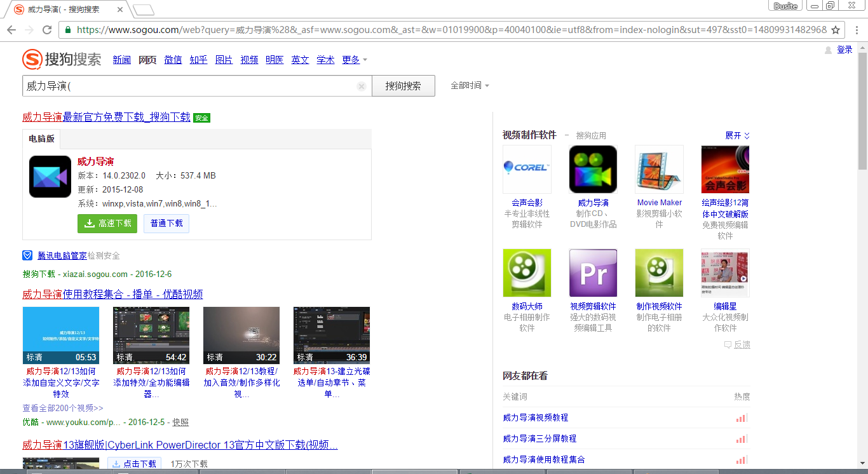Open the Chrome menu icon
Screen dimensions: 868x474
855,30
